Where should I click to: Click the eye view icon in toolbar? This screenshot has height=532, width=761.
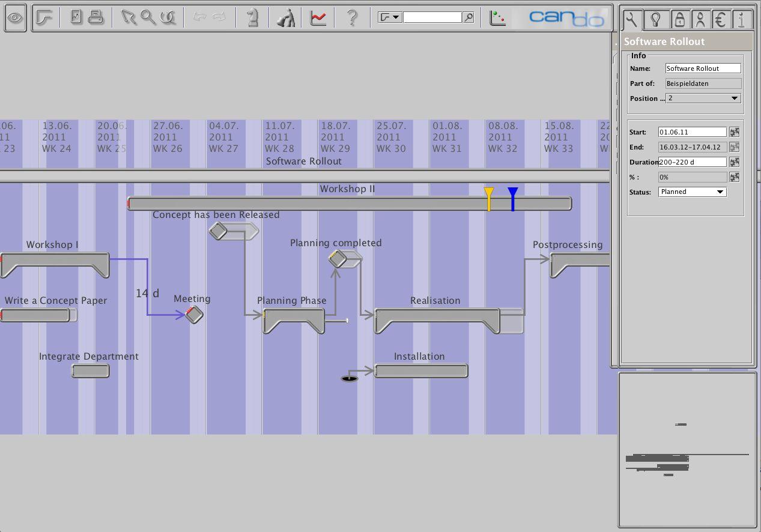click(x=15, y=18)
